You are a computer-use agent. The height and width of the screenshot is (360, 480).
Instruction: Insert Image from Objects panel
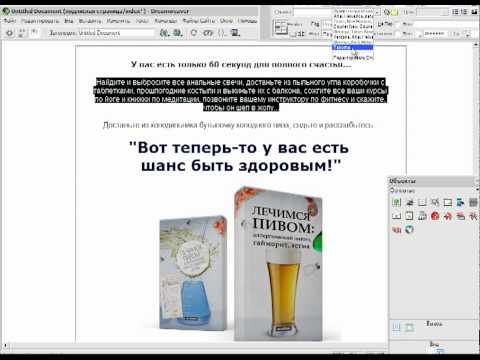coord(396,202)
